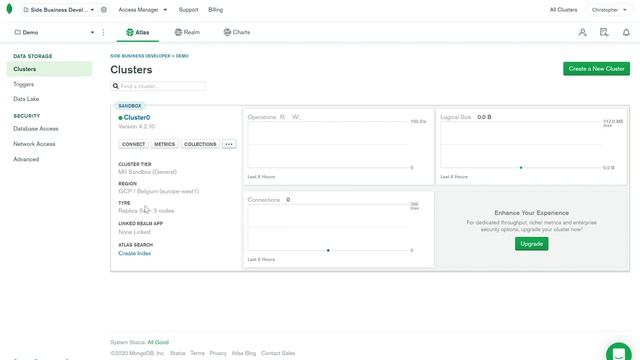Focus the Find a cluster search field
Image resolution: width=640 pixels, height=360 pixels.
(x=158, y=86)
